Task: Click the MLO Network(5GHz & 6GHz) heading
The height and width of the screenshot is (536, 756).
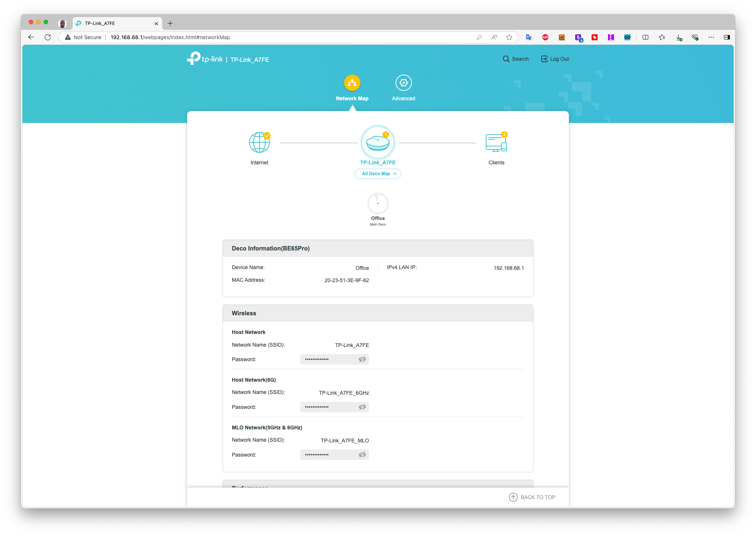Action: coord(267,428)
